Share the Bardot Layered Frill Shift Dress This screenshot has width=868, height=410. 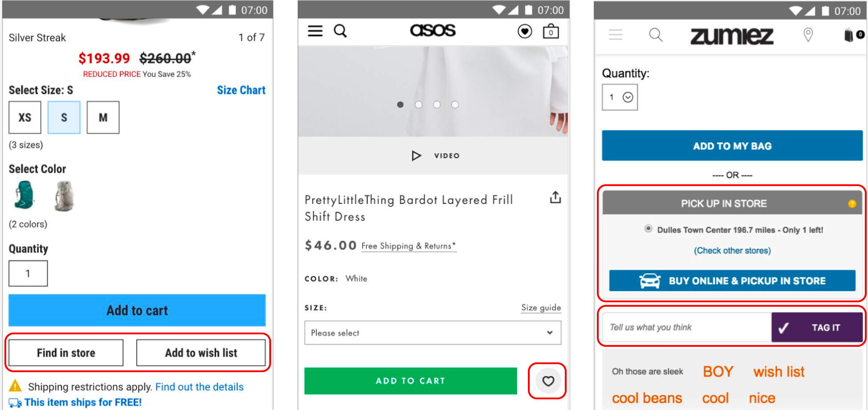click(555, 197)
